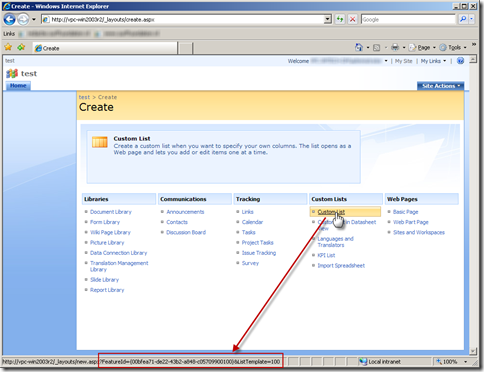Select the Home navigation tab
484x372 pixels.
pyautogui.click(x=18, y=86)
